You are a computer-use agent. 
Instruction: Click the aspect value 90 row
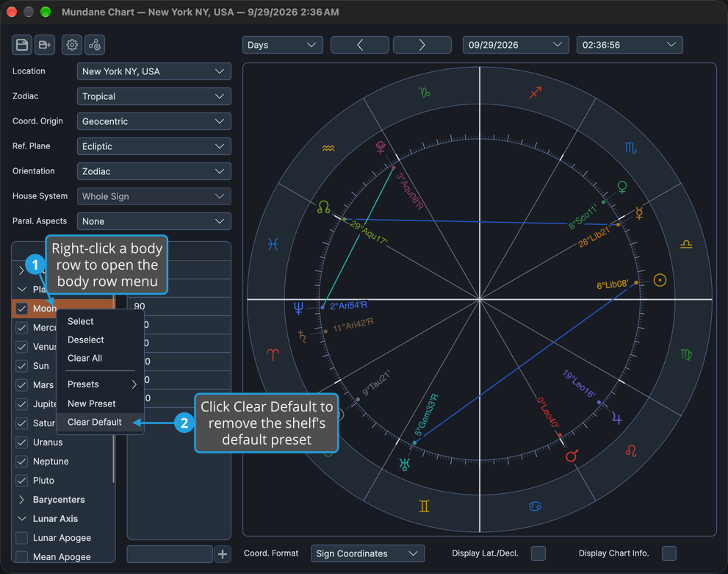pyautogui.click(x=179, y=306)
